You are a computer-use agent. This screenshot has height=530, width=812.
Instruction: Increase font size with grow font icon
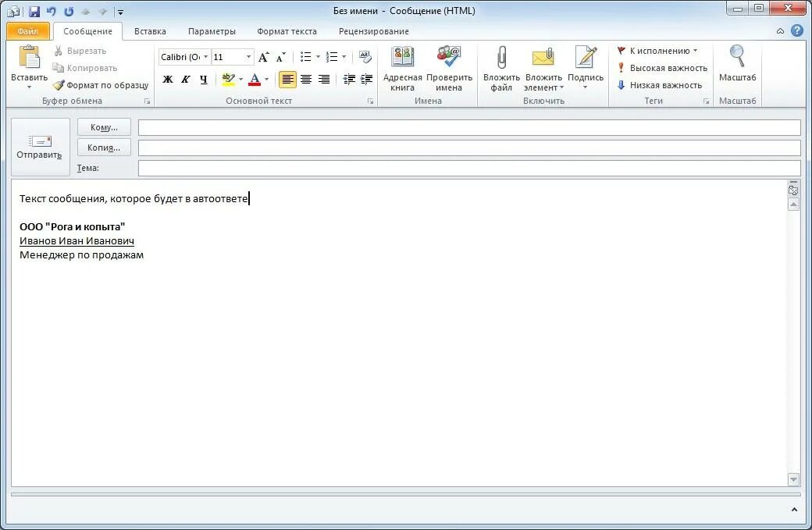(264, 57)
